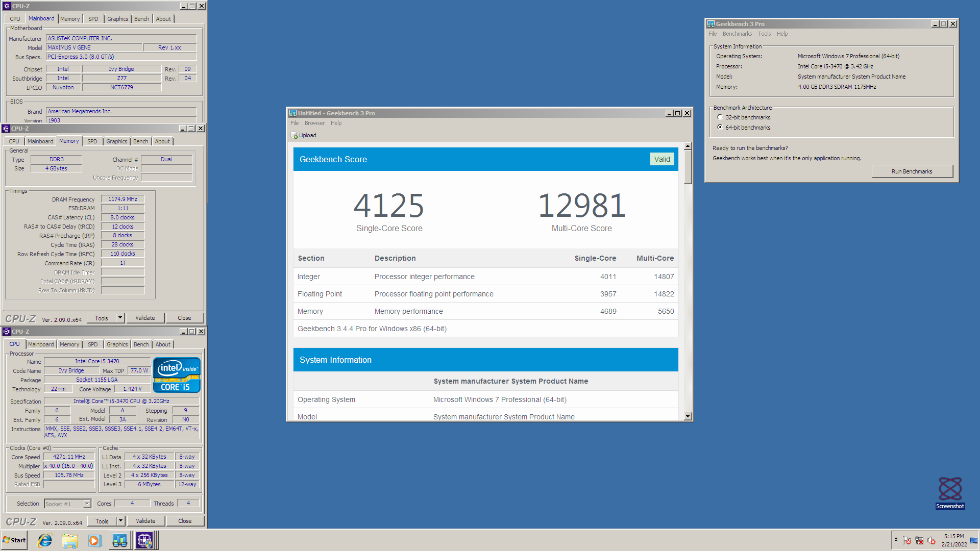The height and width of the screenshot is (551, 980).
Task: Click CPU-Z title icon of the Mainboard window
Action: 7,6
